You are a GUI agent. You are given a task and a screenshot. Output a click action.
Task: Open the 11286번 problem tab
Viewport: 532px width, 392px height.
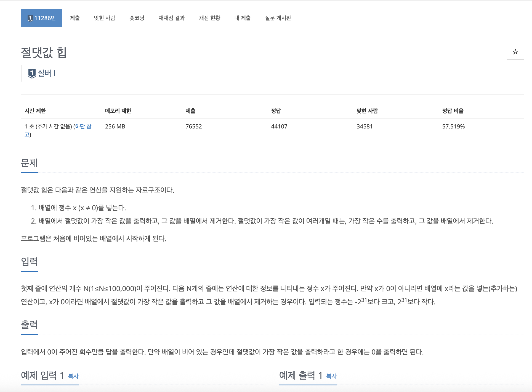(x=42, y=18)
